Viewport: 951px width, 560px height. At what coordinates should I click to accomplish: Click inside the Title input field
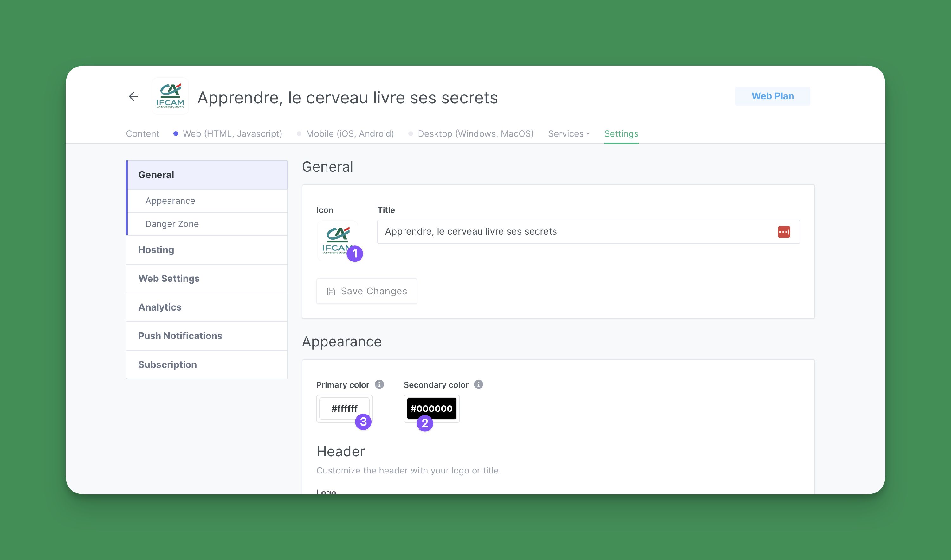pos(528,231)
